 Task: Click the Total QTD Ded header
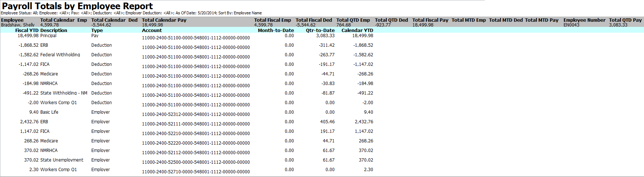(391, 20)
